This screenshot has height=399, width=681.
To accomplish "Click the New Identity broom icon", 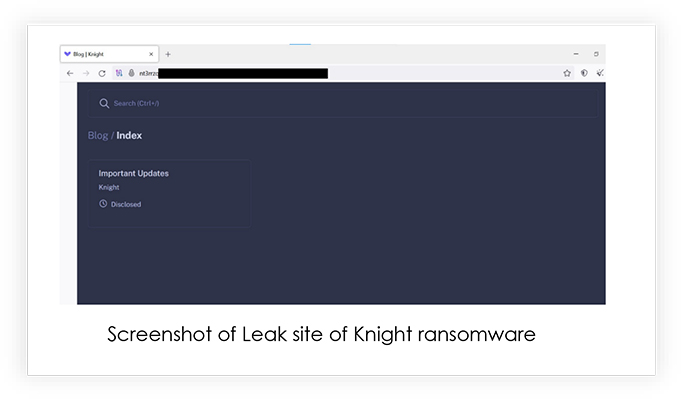I will click(x=600, y=73).
